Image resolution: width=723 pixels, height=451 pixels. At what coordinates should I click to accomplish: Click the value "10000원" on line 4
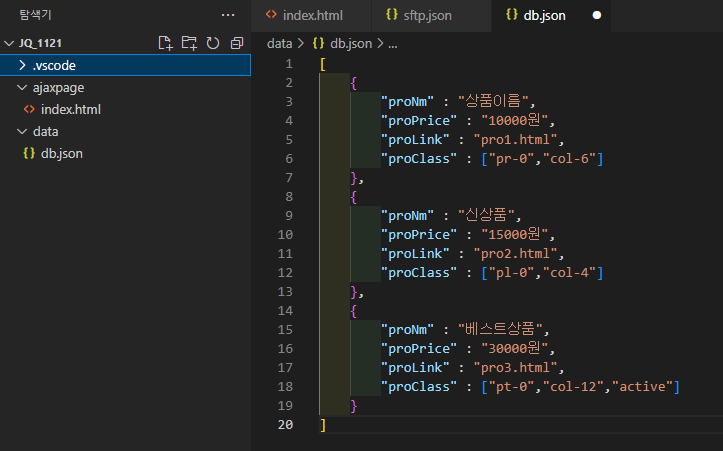pos(515,120)
